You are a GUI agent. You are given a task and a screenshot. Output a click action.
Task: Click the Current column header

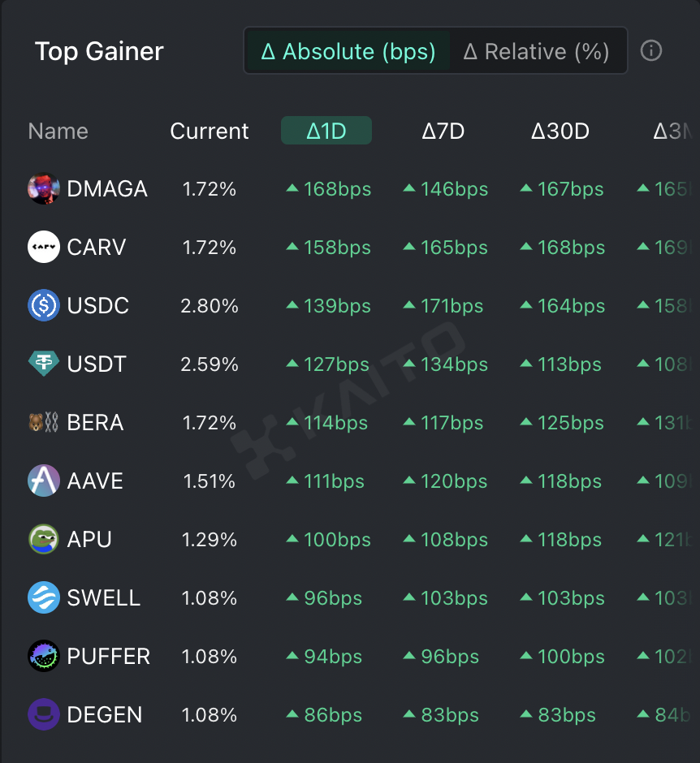point(210,131)
